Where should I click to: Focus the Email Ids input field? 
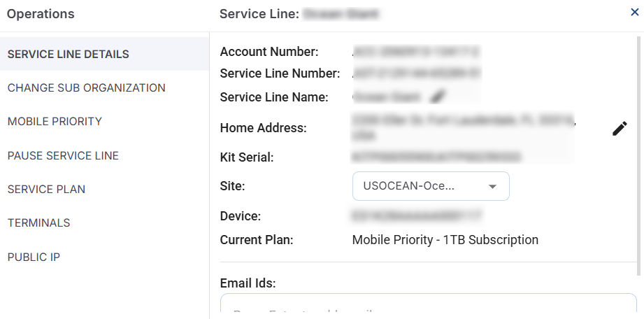(x=428, y=308)
